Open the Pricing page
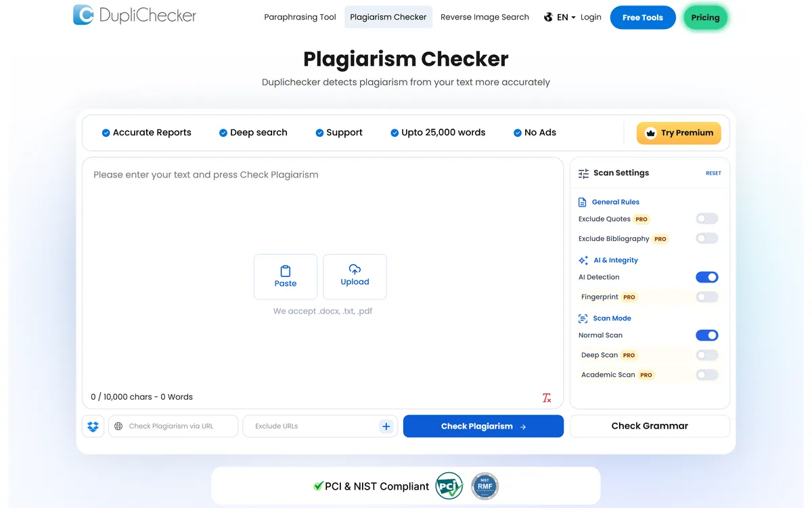The image size is (812, 508). tap(705, 18)
